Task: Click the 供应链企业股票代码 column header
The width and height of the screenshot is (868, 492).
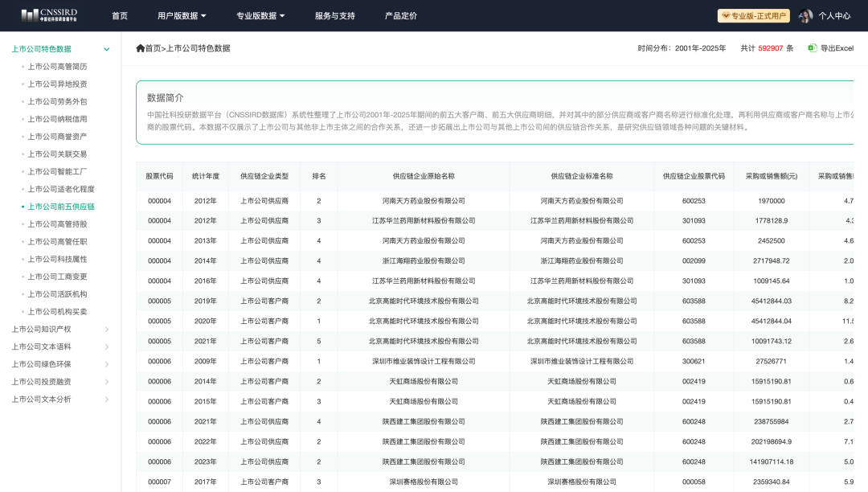Action: [x=694, y=176]
